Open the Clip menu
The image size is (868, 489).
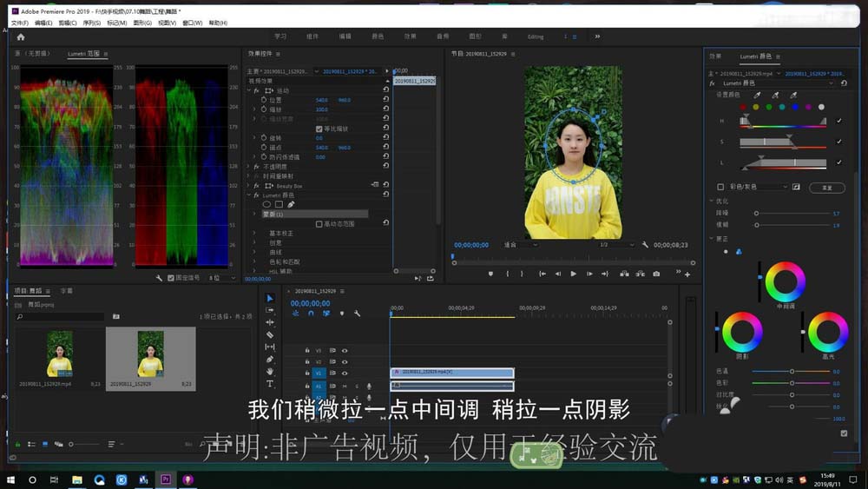pyautogui.click(x=68, y=23)
